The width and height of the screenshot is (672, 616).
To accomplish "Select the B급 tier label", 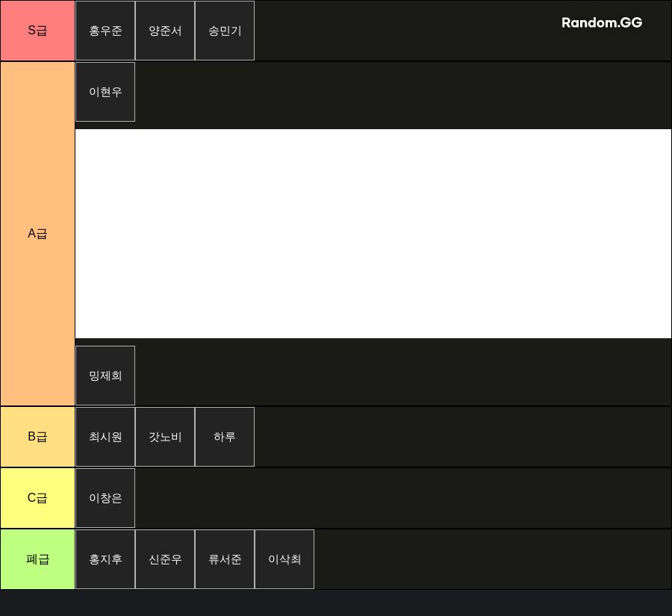I will (x=37, y=437).
